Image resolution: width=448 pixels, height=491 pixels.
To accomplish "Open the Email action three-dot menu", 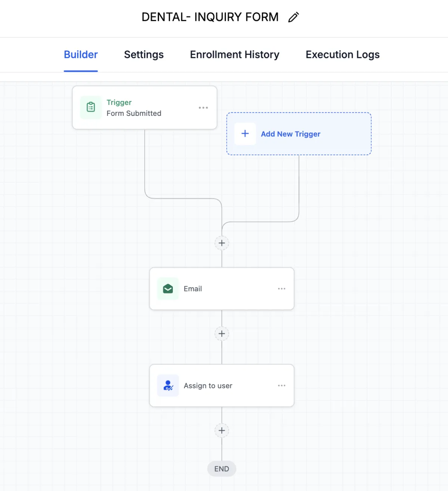I will [x=281, y=289].
